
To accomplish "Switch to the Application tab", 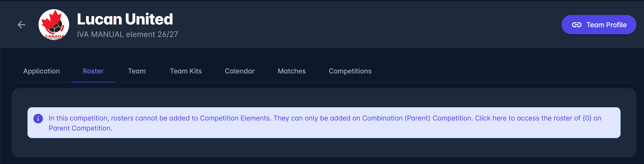I will [42, 71].
